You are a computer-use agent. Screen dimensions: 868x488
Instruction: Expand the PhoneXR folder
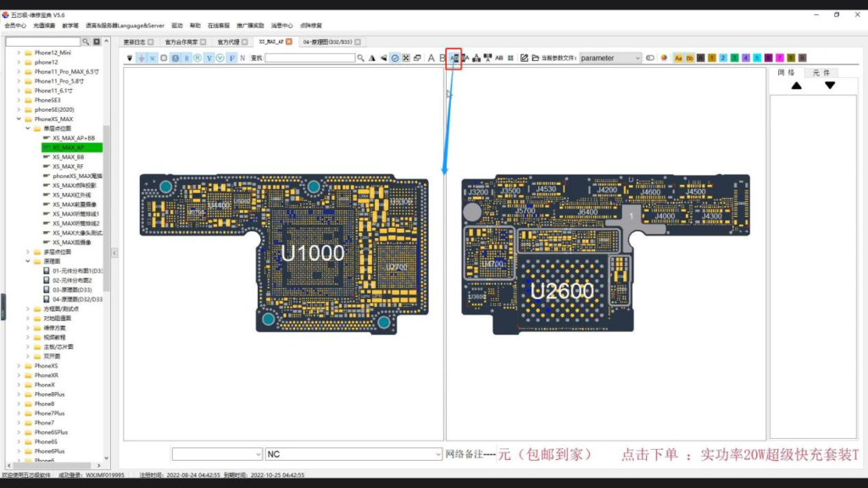(x=19, y=375)
